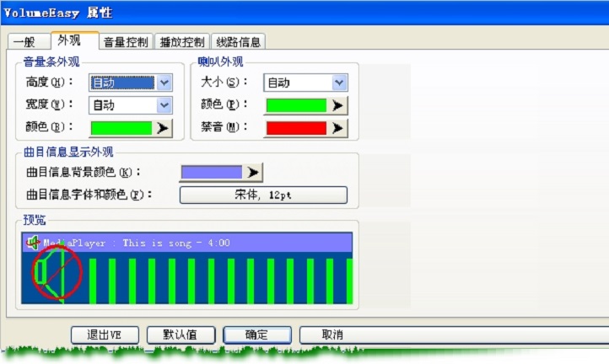Confirm with the 确定 button

pos(256,335)
